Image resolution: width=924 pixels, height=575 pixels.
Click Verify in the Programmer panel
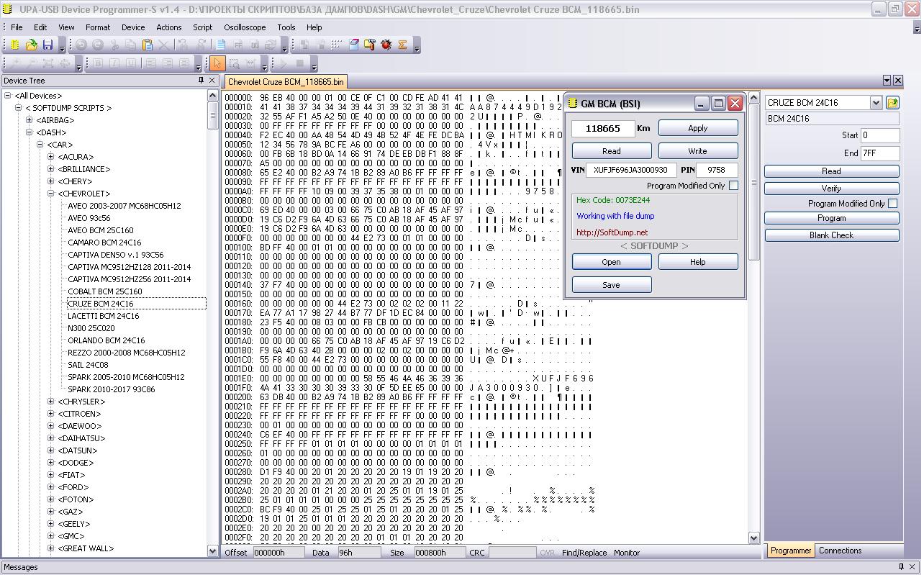click(832, 189)
